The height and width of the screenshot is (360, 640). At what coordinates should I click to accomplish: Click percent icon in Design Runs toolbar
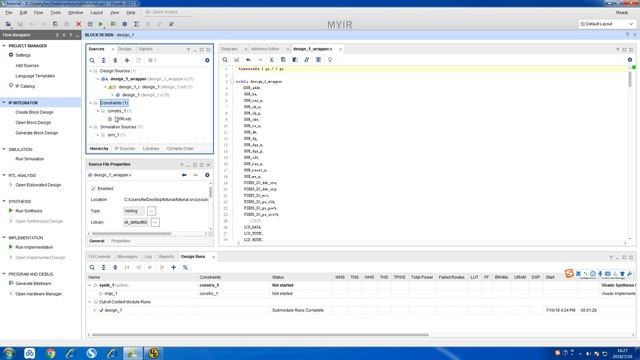click(x=185, y=267)
